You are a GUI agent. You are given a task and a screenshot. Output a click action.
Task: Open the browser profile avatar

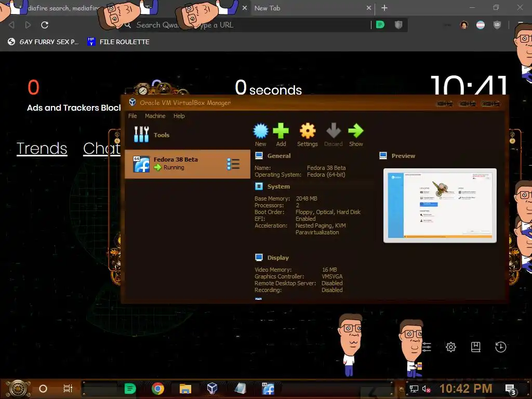coord(464,25)
